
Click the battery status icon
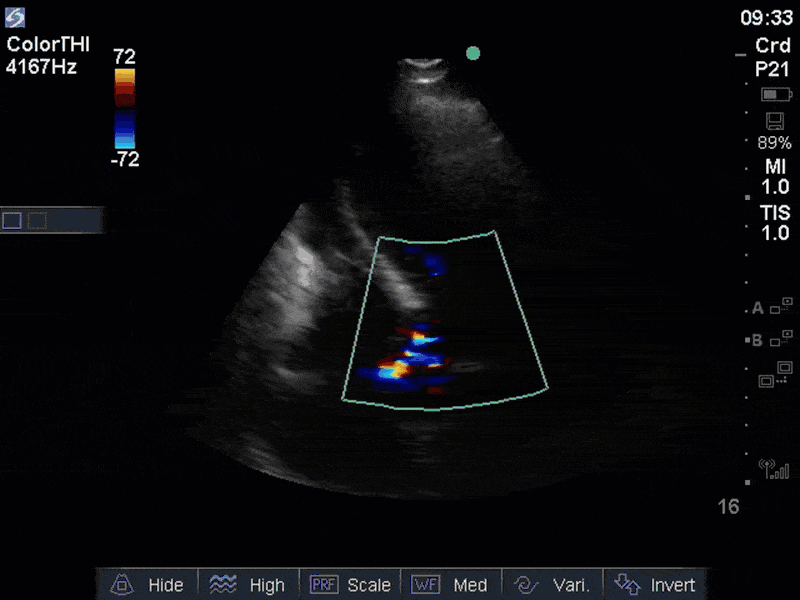click(x=776, y=94)
